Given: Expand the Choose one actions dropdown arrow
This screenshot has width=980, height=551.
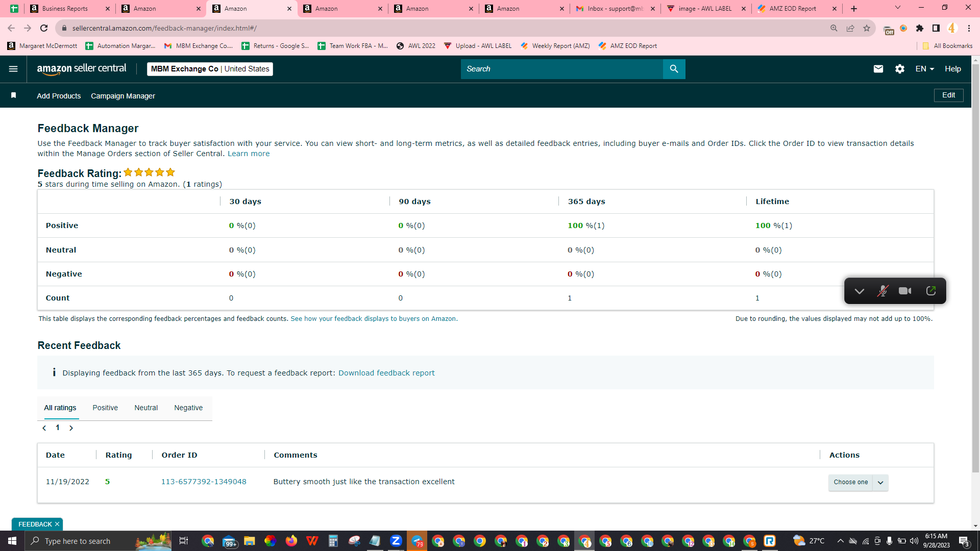Looking at the screenshot, I should click(x=880, y=482).
